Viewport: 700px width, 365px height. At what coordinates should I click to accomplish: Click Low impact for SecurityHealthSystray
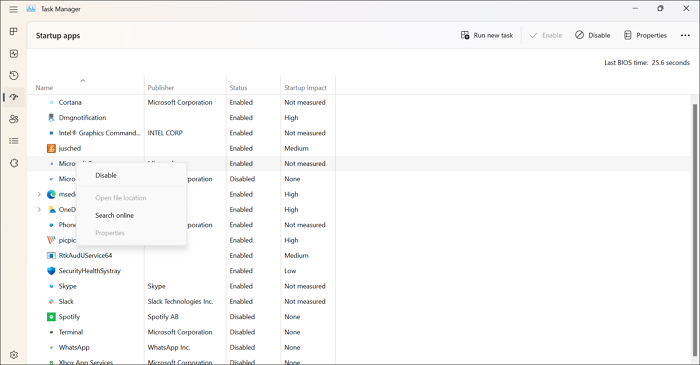pos(290,271)
